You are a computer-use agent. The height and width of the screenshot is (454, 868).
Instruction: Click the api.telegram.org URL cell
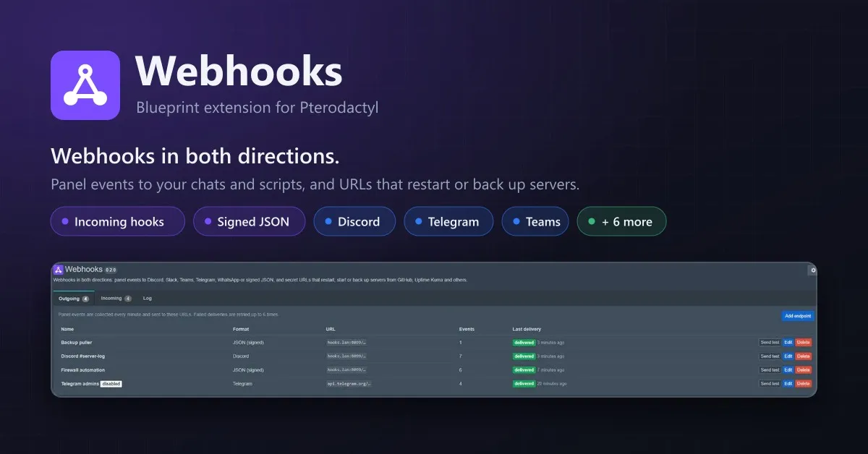pyautogui.click(x=349, y=384)
